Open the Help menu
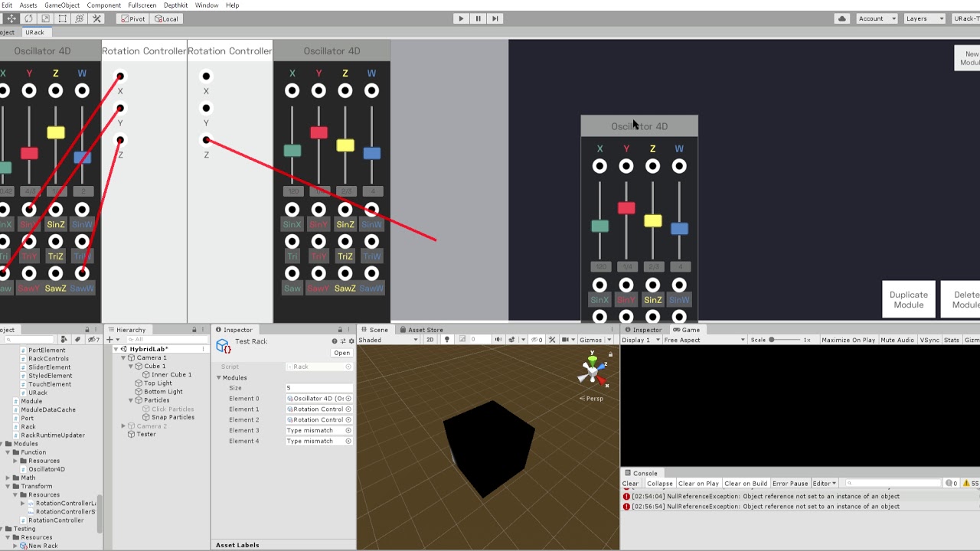 pos(232,5)
